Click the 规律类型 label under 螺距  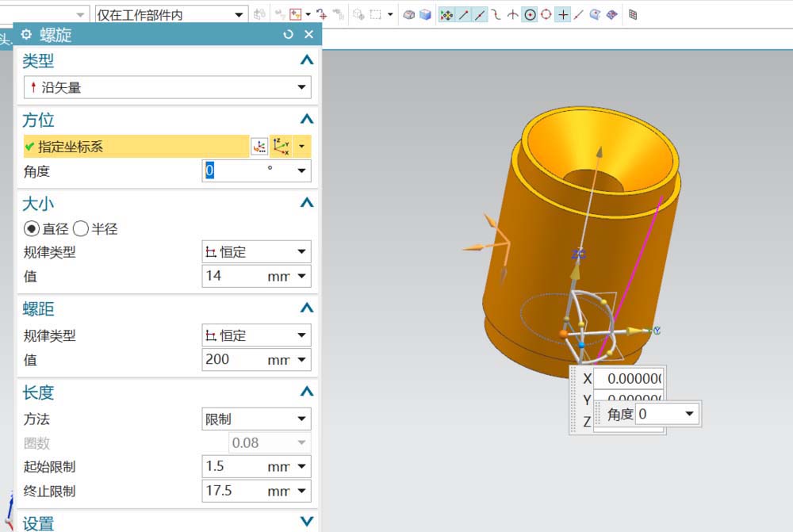(49, 335)
